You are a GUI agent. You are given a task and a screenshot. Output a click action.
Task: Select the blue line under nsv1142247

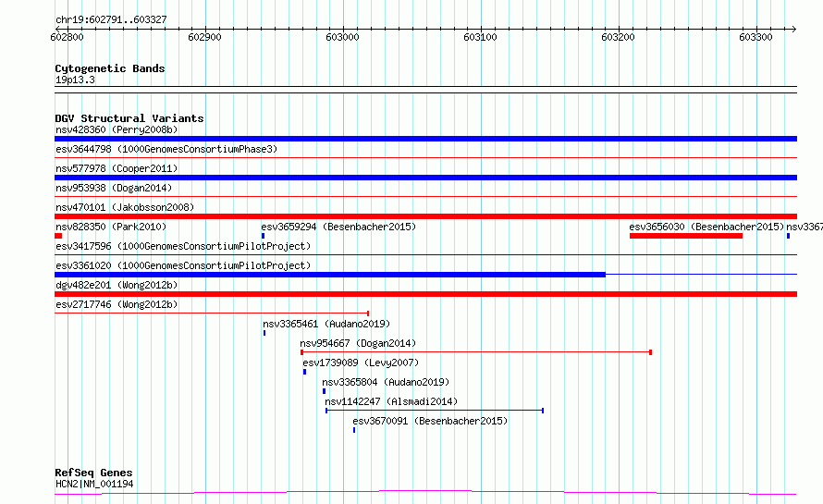(x=435, y=411)
